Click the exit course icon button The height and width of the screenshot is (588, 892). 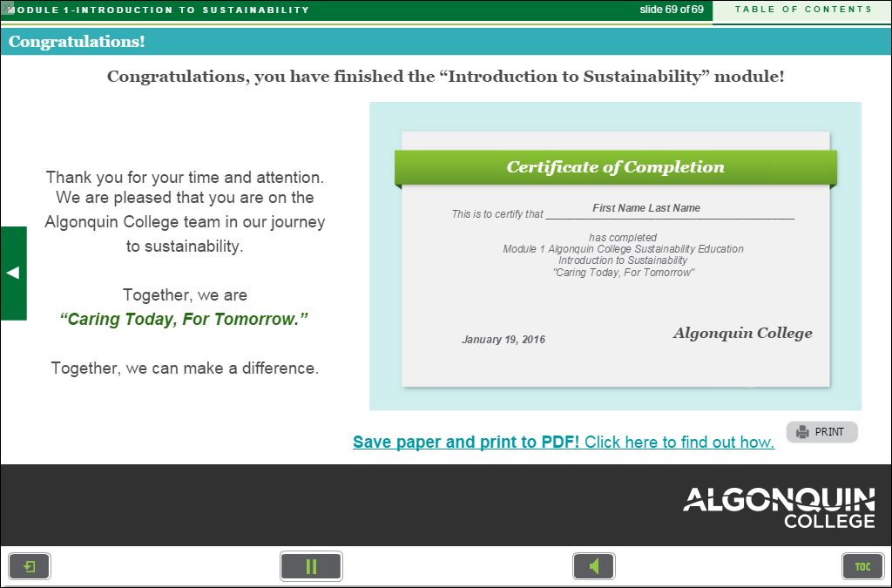(x=30, y=566)
